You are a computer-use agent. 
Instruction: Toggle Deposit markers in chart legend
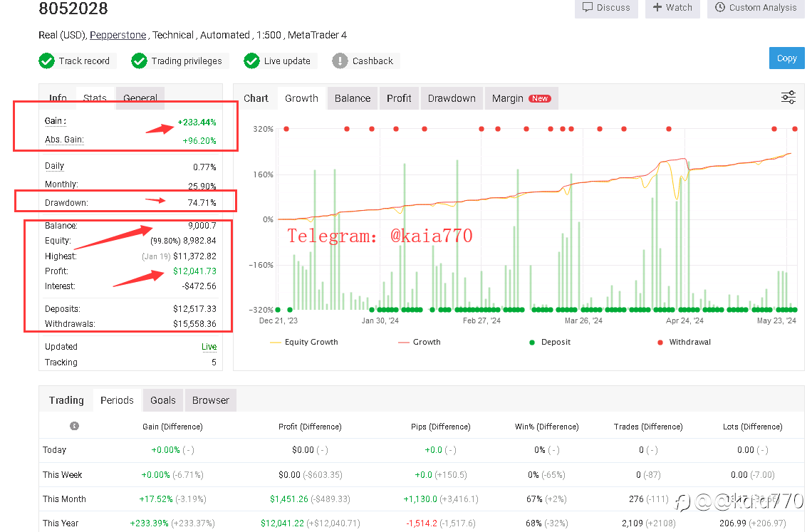click(x=550, y=342)
